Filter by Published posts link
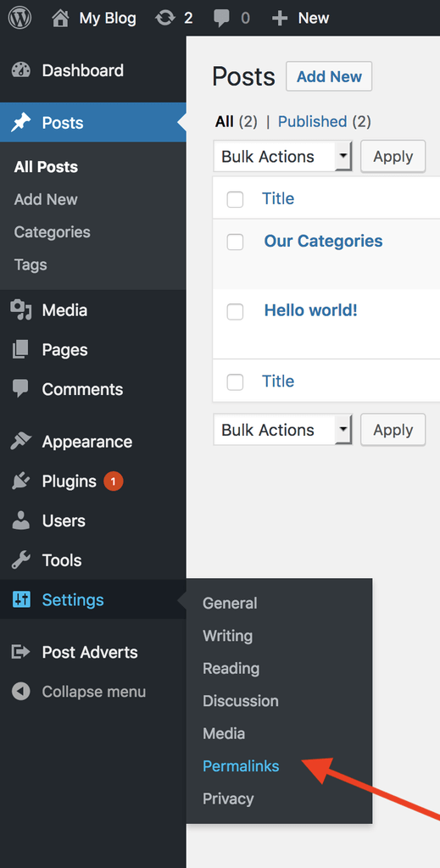Viewport: 440px width, 868px height. tap(312, 121)
